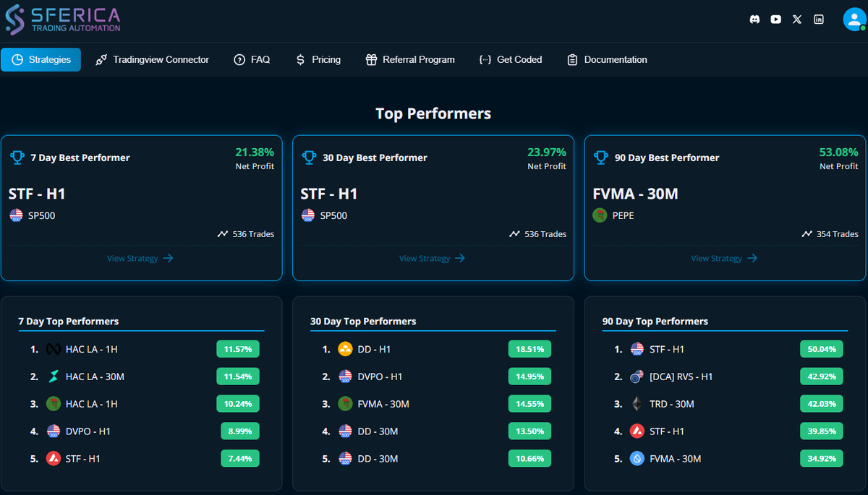The width and height of the screenshot is (868, 495).
Task: Click the '23.97%' net profit value
Action: pyautogui.click(x=547, y=152)
